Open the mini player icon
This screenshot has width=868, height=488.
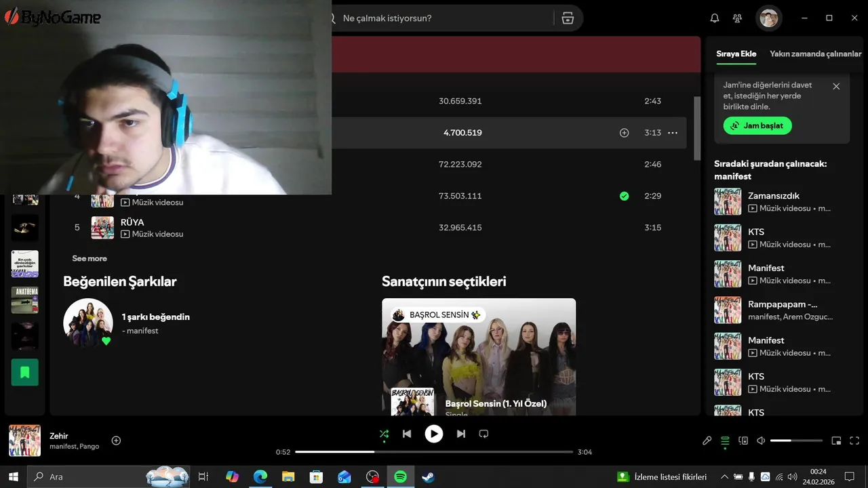pyautogui.click(x=836, y=441)
